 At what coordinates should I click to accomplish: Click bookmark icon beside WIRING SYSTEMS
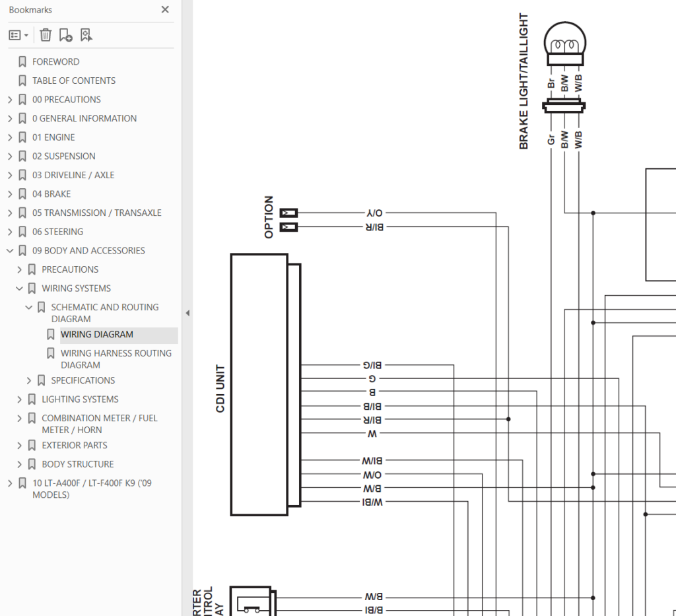[32, 289]
